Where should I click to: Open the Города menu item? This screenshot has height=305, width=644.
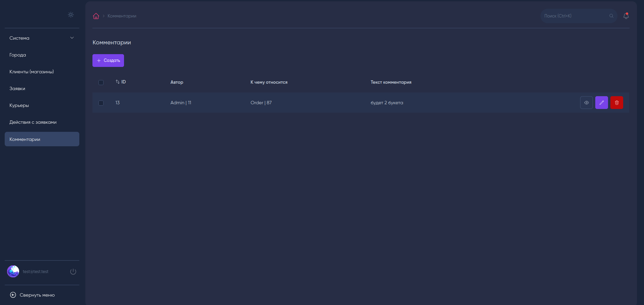click(18, 55)
